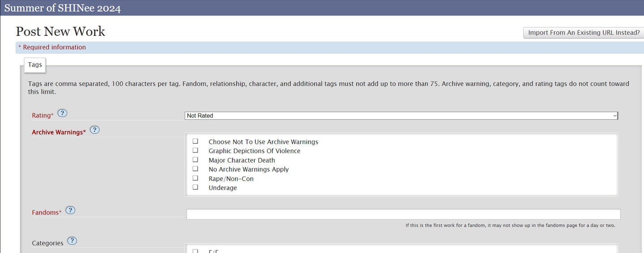The image size is (644, 253).
Task: Open the Summer of SHINee 2024 header link
Action: coord(62,8)
